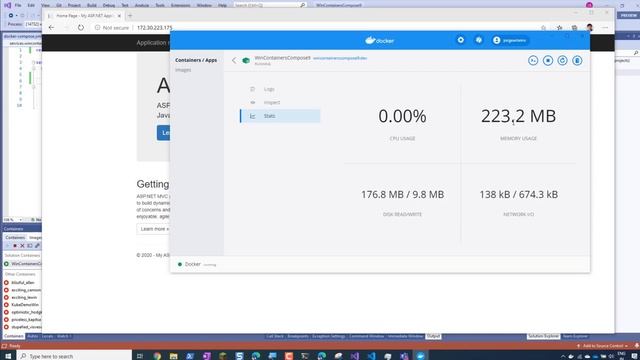640x360 pixels.
Task: Open the Logs section in Docker
Action: tap(280, 89)
